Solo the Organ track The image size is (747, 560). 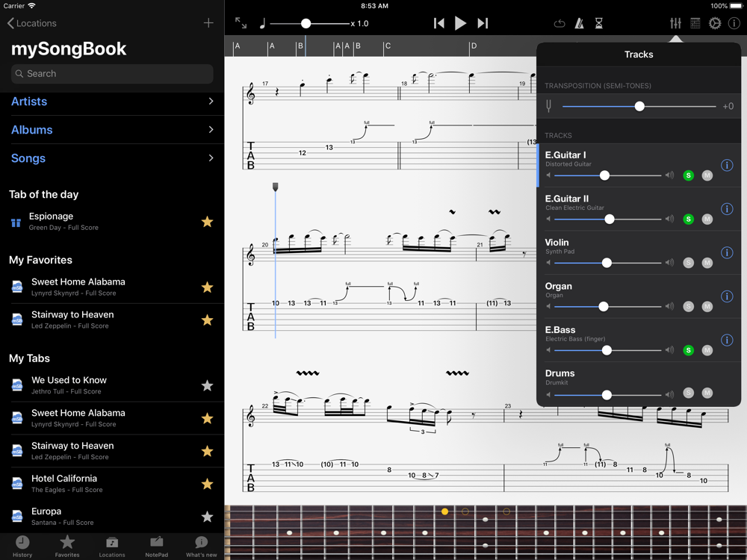(689, 307)
